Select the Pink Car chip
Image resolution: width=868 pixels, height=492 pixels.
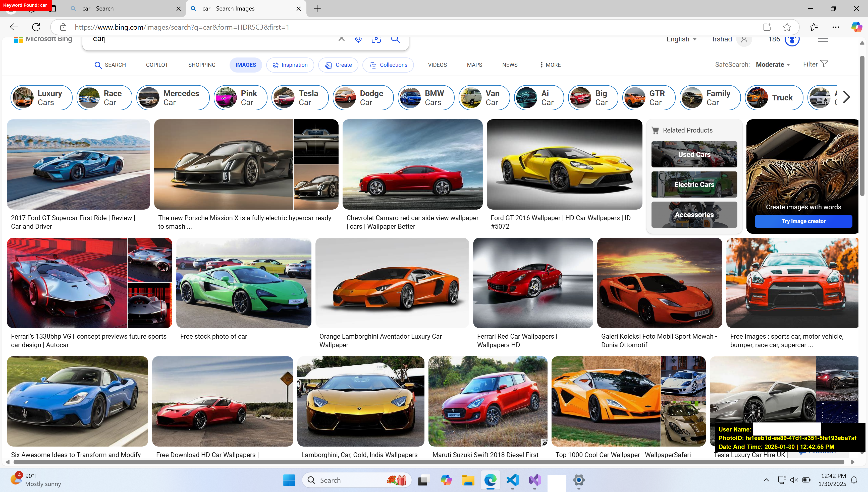(x=241, y=98)
